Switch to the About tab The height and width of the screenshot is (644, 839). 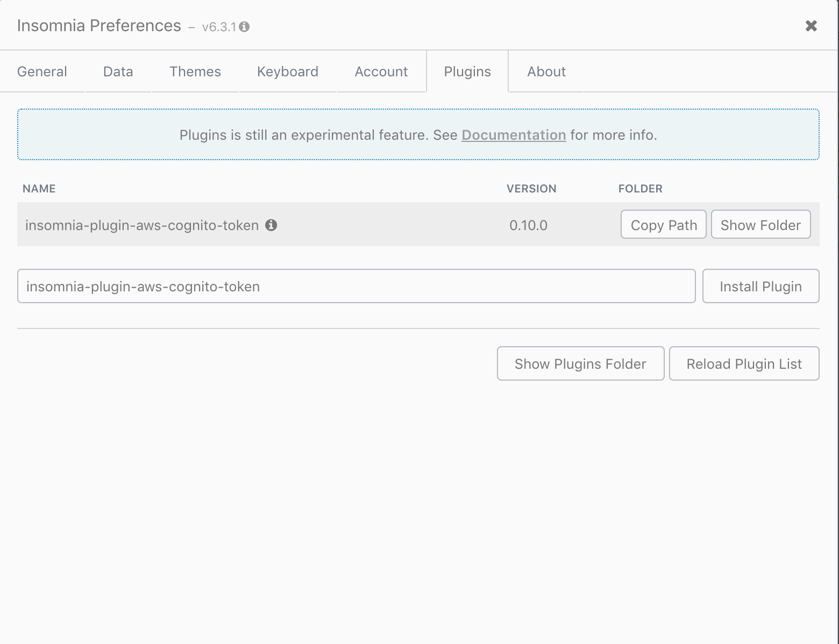[x=546, y=71]
